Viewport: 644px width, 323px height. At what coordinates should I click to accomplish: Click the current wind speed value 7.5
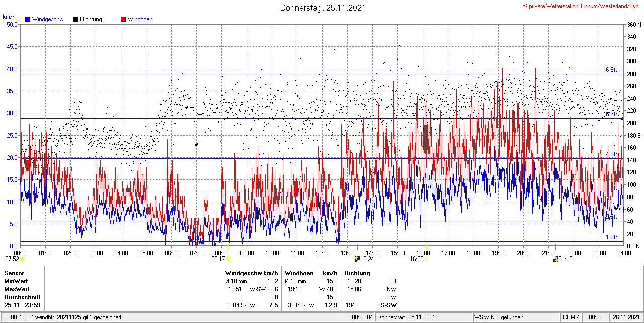[274, 305]
